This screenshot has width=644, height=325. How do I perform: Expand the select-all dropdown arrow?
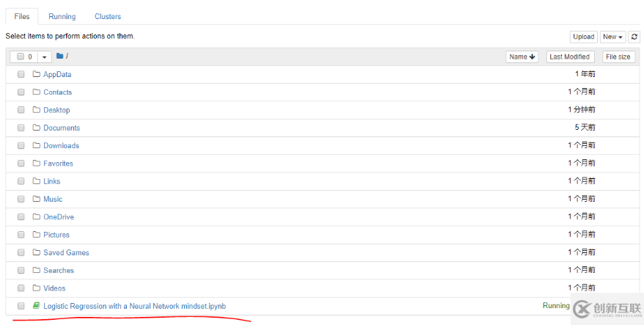(44, 56)
